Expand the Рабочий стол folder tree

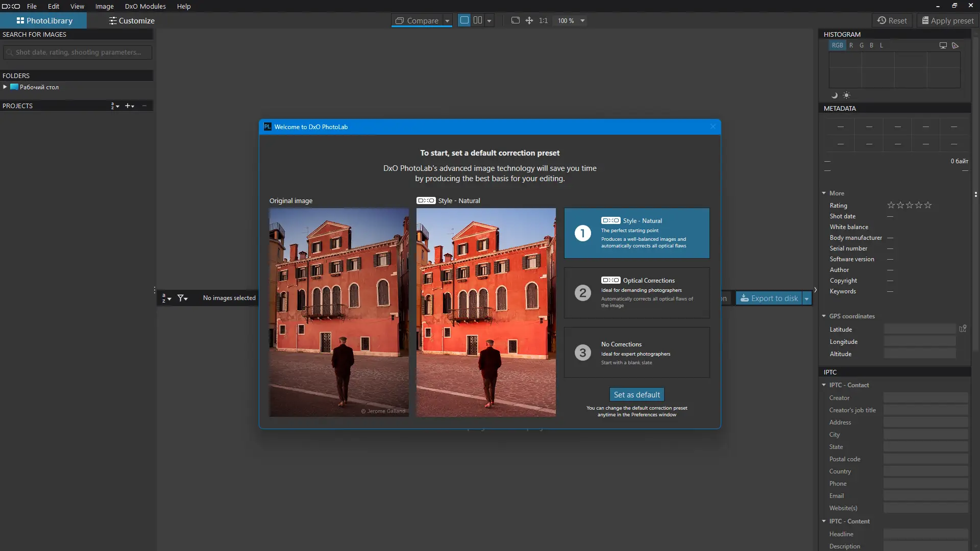click(x=5, y=87)
